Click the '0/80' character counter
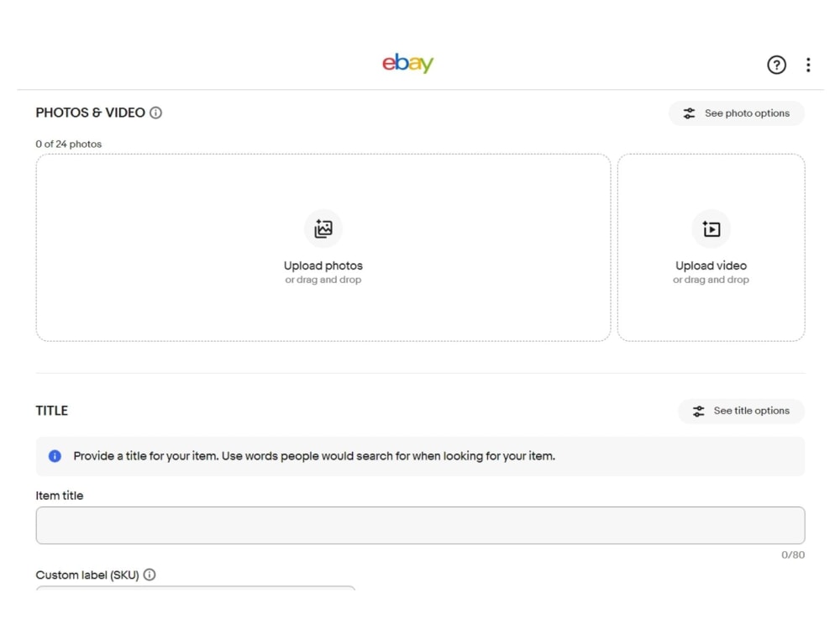840x630 pixels. (x=793, y=555)
